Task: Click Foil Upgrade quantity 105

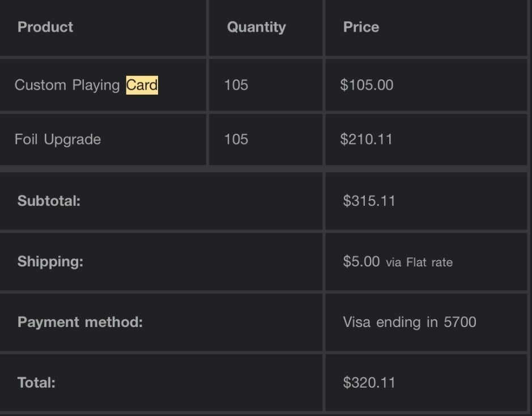Action: (x=236, y=139)
